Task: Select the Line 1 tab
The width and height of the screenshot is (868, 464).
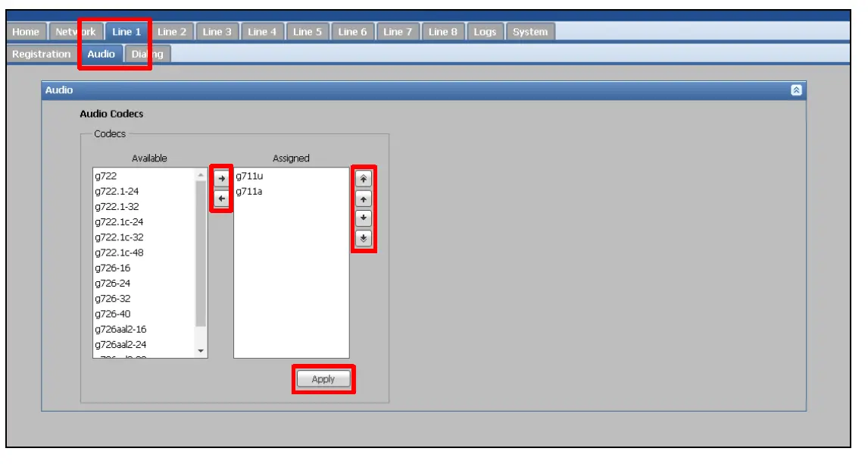Action: [126, 32]
